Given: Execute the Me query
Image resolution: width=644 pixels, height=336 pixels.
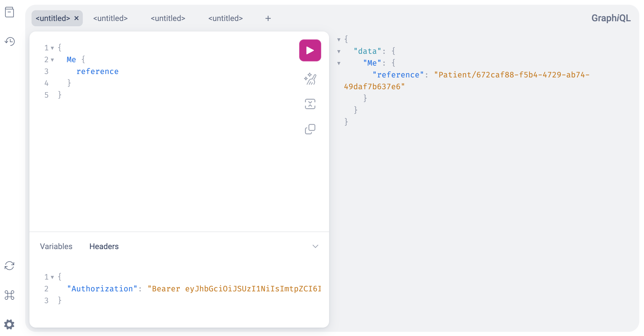Looking at the screenshot, I should tap(310, 50).
